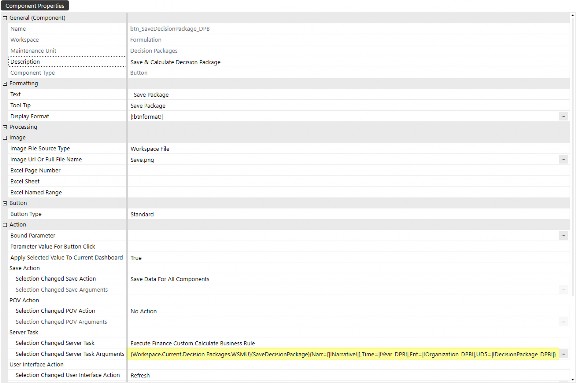Click the Description value Save & Calculate Decision Package

coord(175,62)
